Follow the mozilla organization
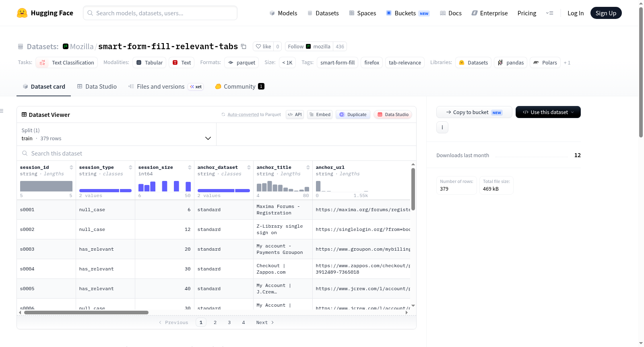 (x=309, y=46)
